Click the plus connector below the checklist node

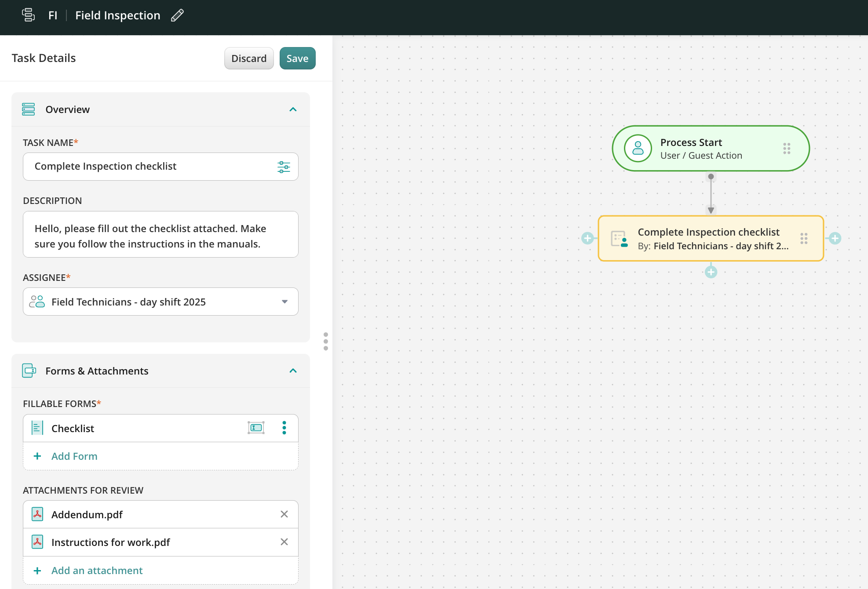point(711,272)
